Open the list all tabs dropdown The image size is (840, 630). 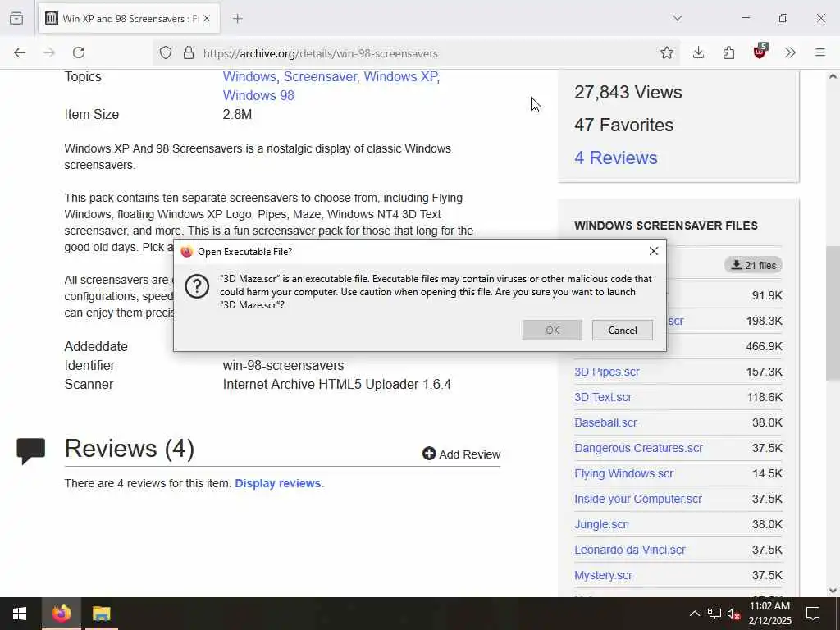pos(678,18)
